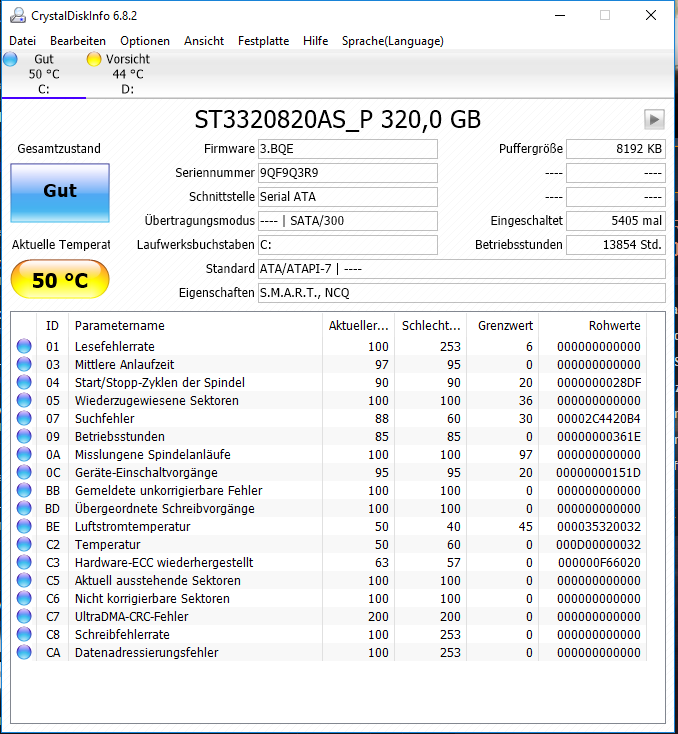Viewport: 678px width, 734px height.
Task: Click the Eingeschaltet value 5405 mal
Action: pyautogui.click(x=616, y=220)
